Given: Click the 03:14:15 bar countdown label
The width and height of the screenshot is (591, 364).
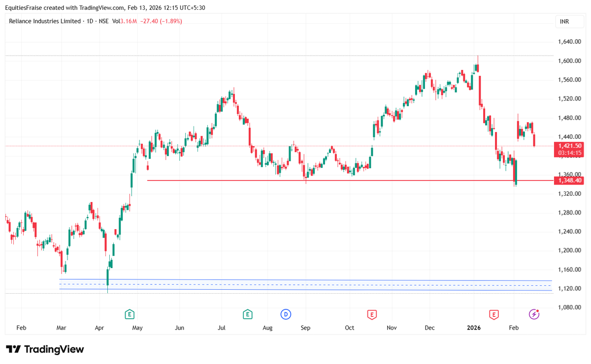Looking at the screenshot, I should click(570, 153).
